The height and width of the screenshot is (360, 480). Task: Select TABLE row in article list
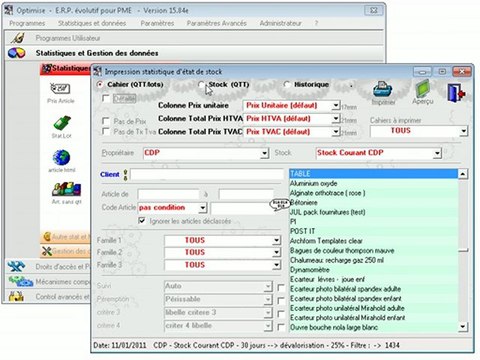[373, 174]
